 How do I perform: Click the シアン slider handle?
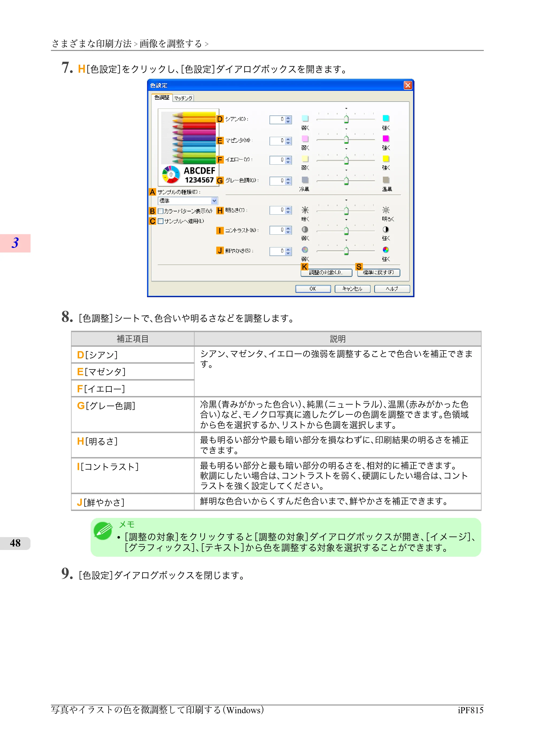pyautogui.click(x=346, y=119)
